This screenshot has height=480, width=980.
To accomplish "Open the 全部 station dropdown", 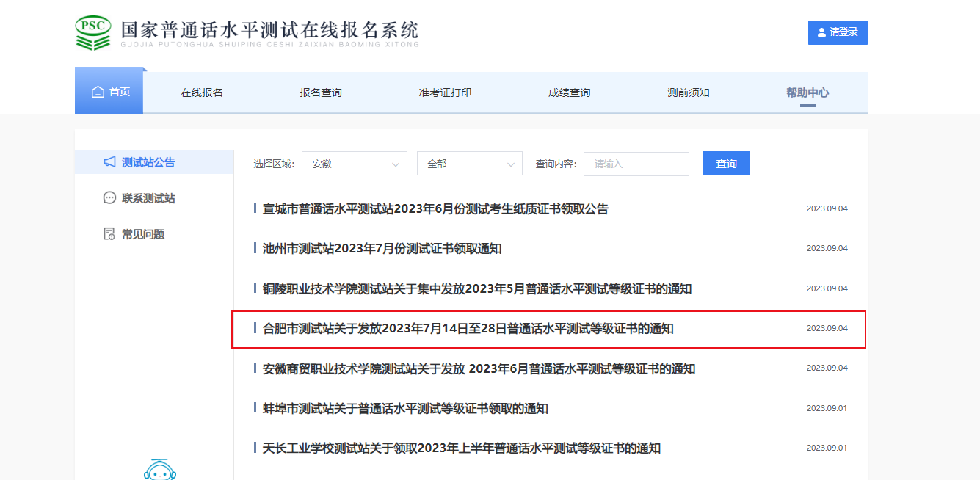I will pos(469,164).
